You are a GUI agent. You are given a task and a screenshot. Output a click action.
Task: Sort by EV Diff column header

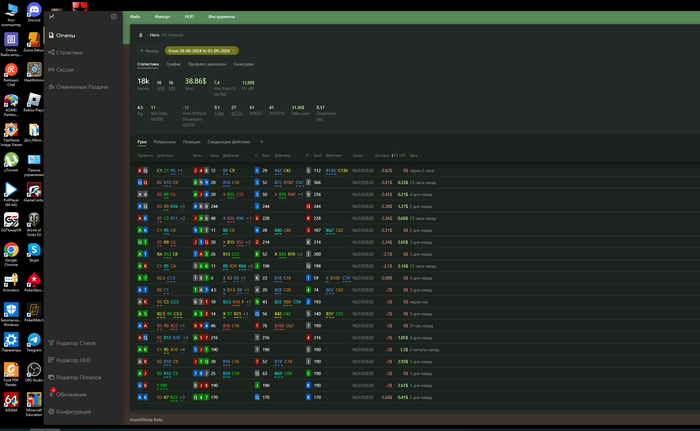point(399,155)
